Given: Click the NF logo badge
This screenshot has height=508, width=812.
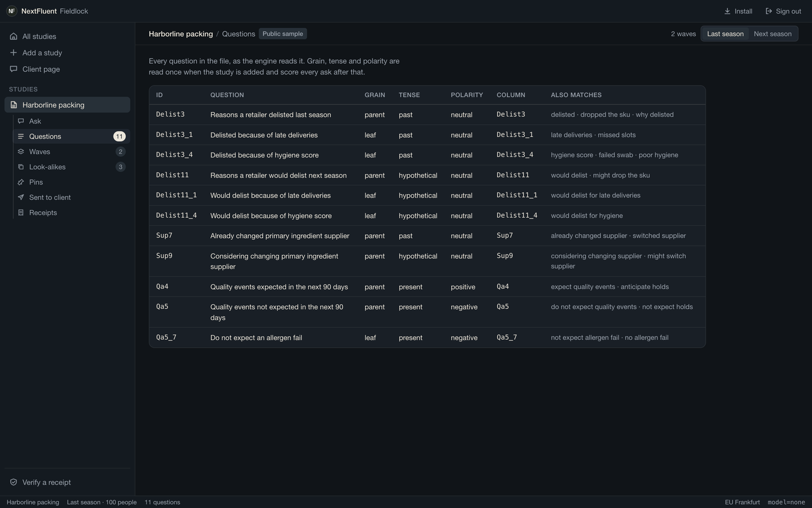Looking at the screenshot, I should (x=12, y=11).
